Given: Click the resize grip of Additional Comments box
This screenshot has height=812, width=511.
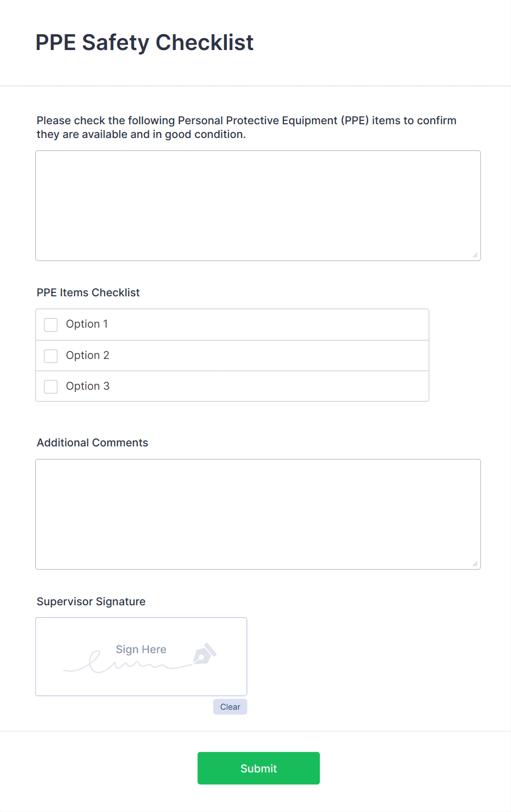Looking at the screenshot, I should click(x=475, y=563).
